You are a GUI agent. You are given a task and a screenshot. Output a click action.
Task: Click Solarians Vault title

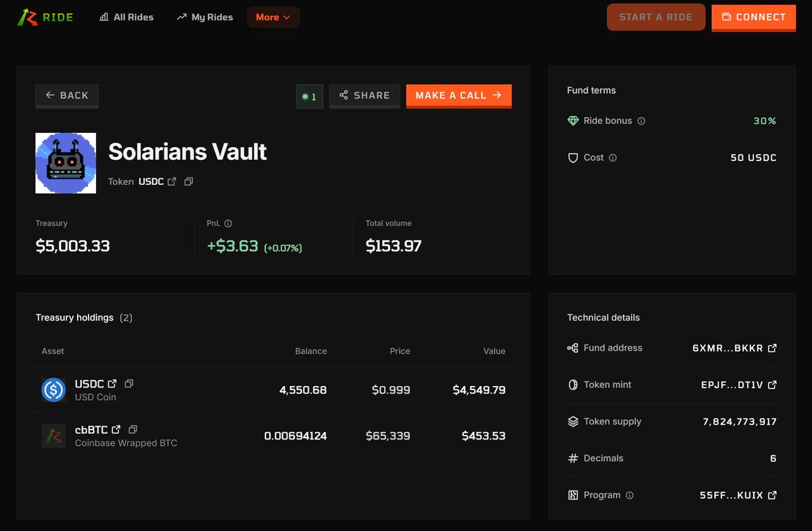tap(188, 152)
